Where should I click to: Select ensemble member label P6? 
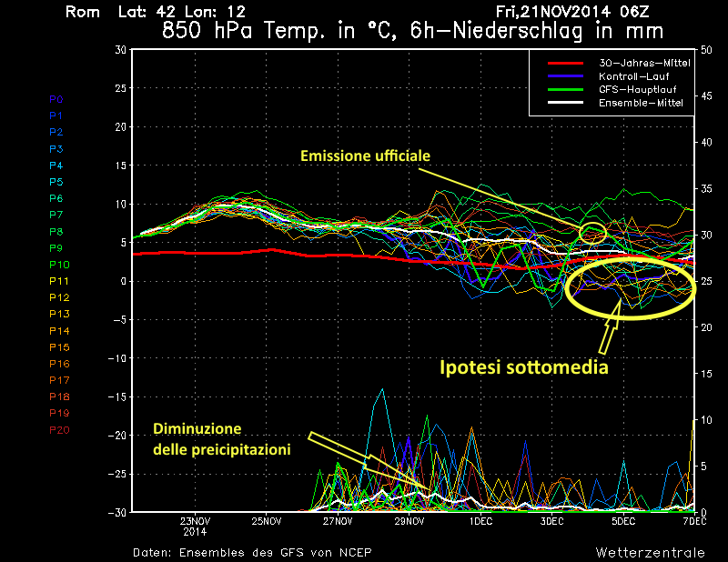[56, 198]
